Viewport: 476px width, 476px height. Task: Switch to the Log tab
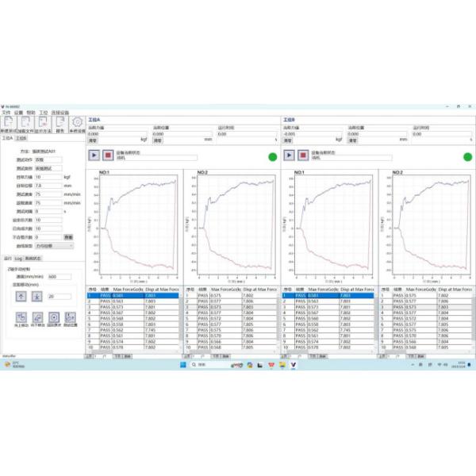18,258
